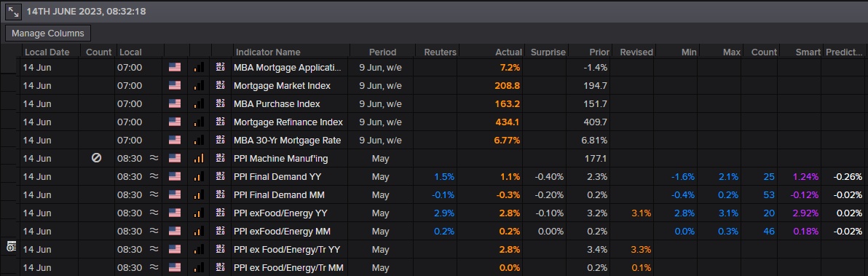
Task: Open the Manage Columns button
Action: [x=47, y=33]
